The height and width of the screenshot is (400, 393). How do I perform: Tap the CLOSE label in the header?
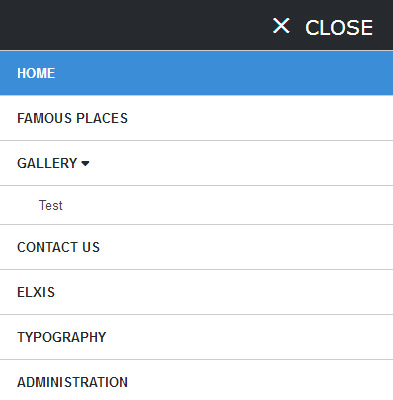click(339, 27)
